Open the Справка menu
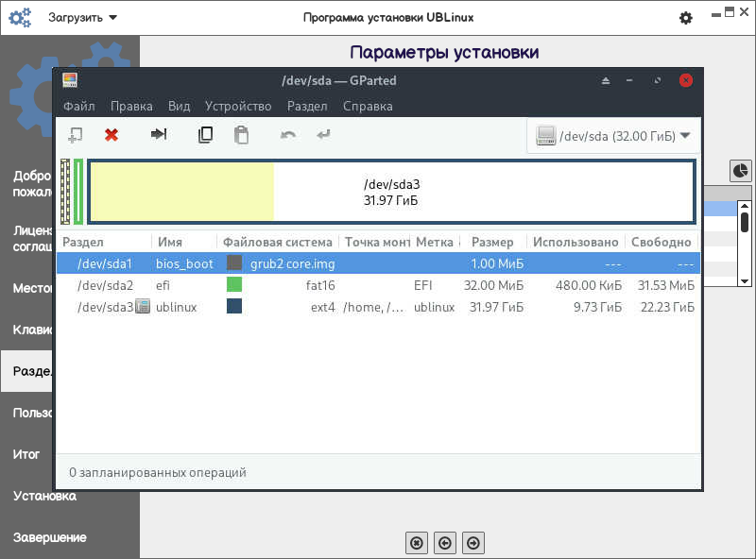The width and height of the screenshot is (756, 559). tap(368, 106)
